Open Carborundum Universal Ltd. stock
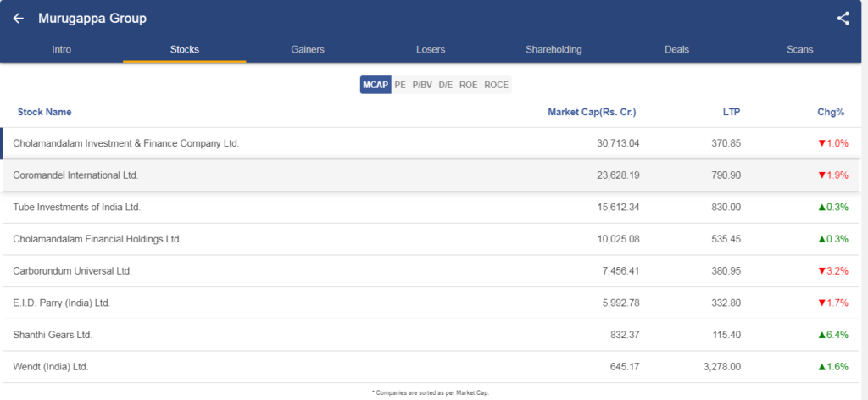The image size is (868, 400). click(x=73, y=271)
